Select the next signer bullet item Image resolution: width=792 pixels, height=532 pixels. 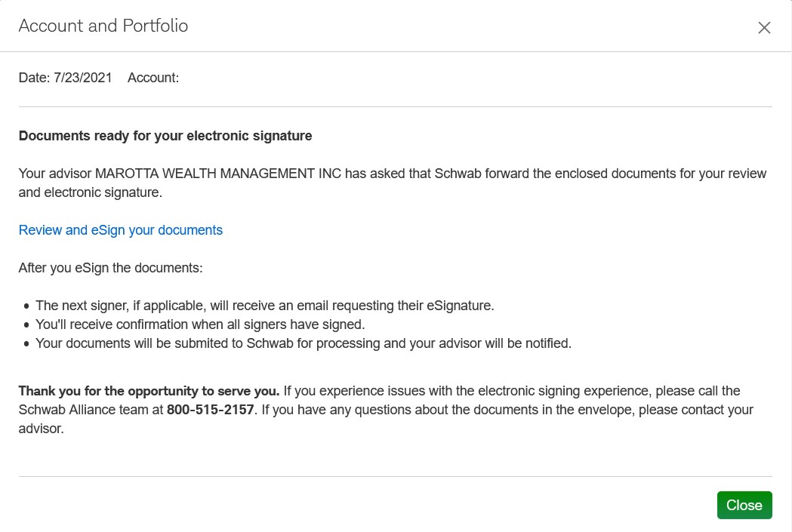264,306
